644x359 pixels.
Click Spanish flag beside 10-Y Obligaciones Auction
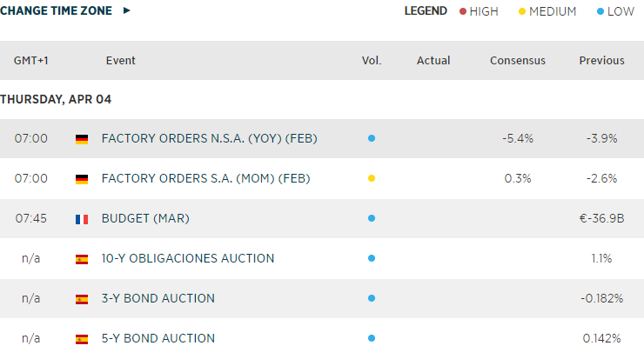coord(82,259)
